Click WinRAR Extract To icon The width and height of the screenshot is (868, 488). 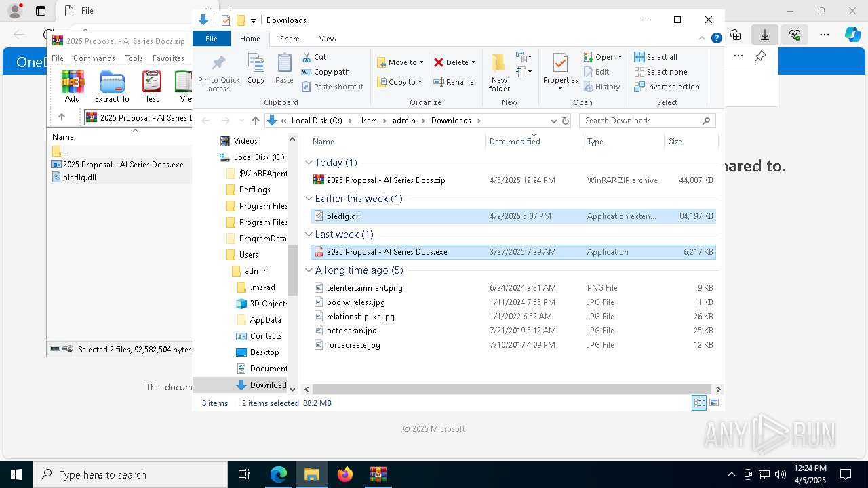112,87
